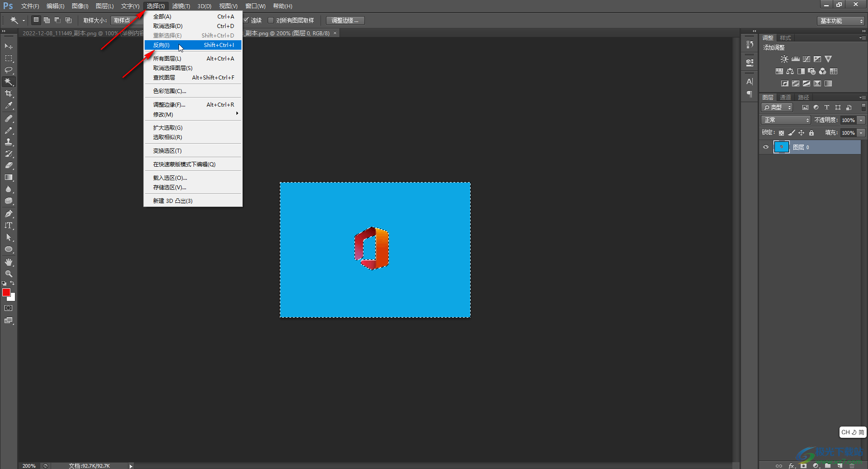Image resolution: width=868 pixels, height=469 pixels.
Task: Open foreground red color swatch
Action: tap(5, 292)
